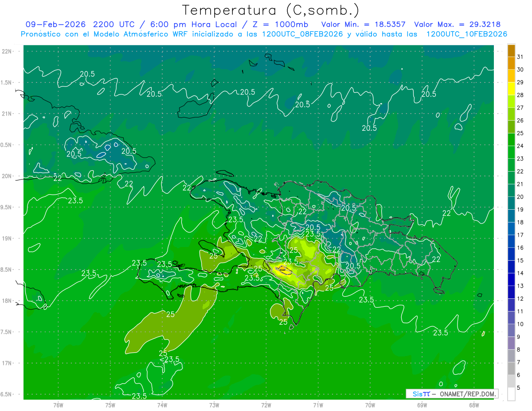This screenshot has height=411, width=532.
Task: Click the dark blue swatch between 13 and 14 on the color scale
Action: click(x=511, y=279)
